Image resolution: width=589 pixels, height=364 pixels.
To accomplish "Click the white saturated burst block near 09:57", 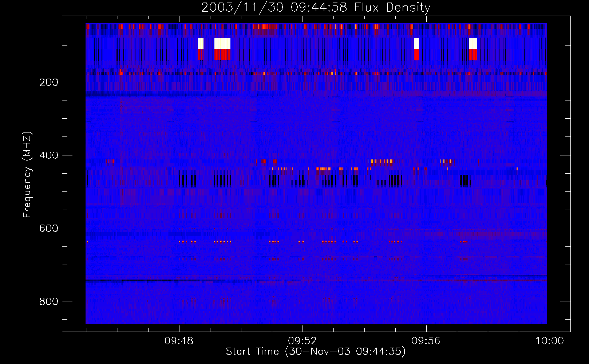I will coord(473,44).
